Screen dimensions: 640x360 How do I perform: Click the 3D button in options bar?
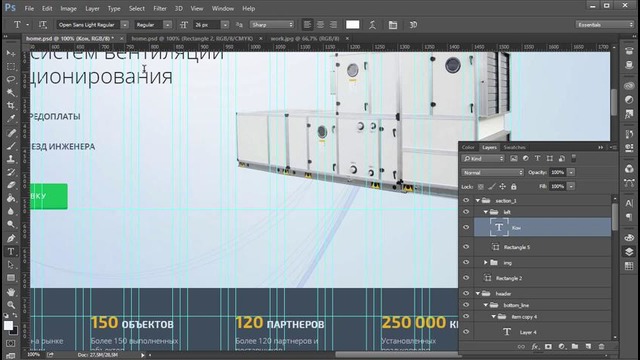click(413, 25)
